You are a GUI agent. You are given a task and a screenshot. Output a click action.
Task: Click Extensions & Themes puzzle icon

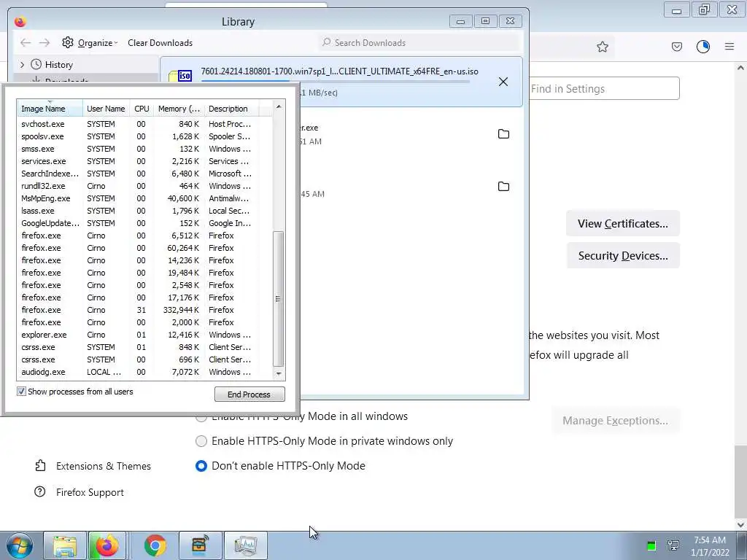pos(41,466)
